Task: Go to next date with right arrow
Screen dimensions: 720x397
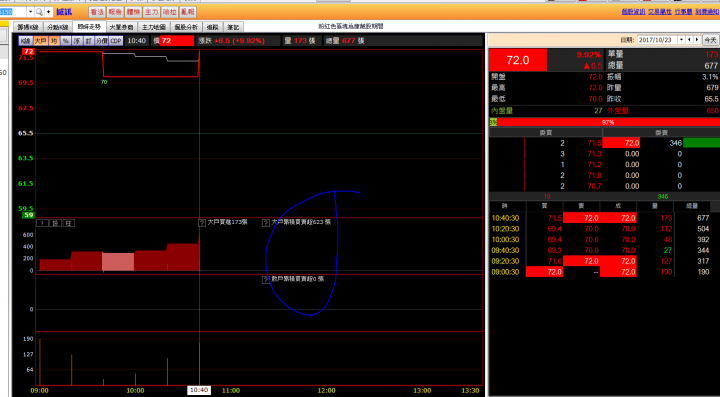Action: coord(697,40)
